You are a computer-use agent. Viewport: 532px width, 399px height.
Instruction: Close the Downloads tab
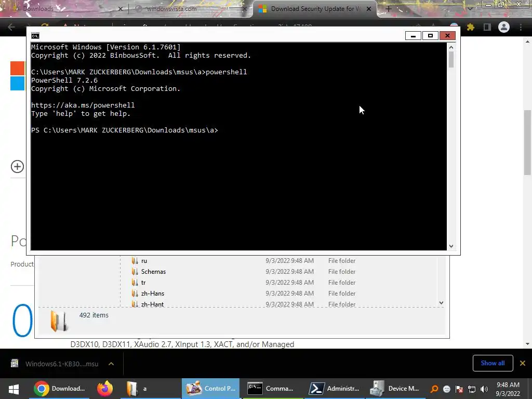point(120,9)
